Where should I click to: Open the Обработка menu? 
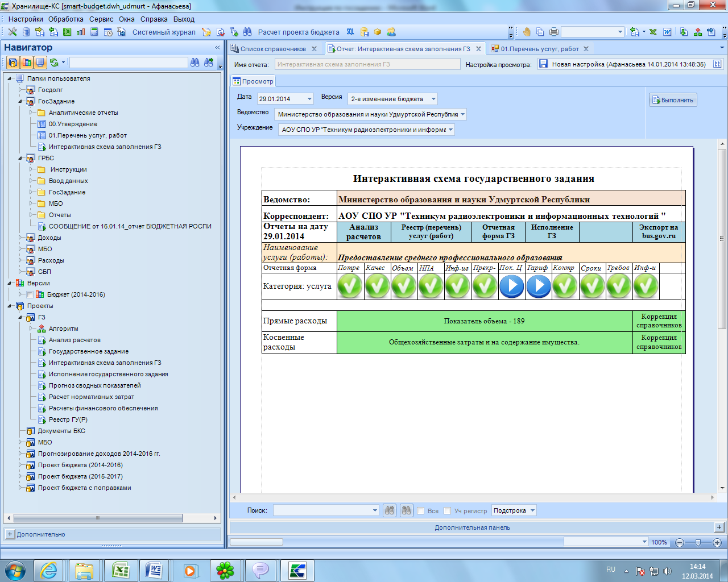[66, 19]
